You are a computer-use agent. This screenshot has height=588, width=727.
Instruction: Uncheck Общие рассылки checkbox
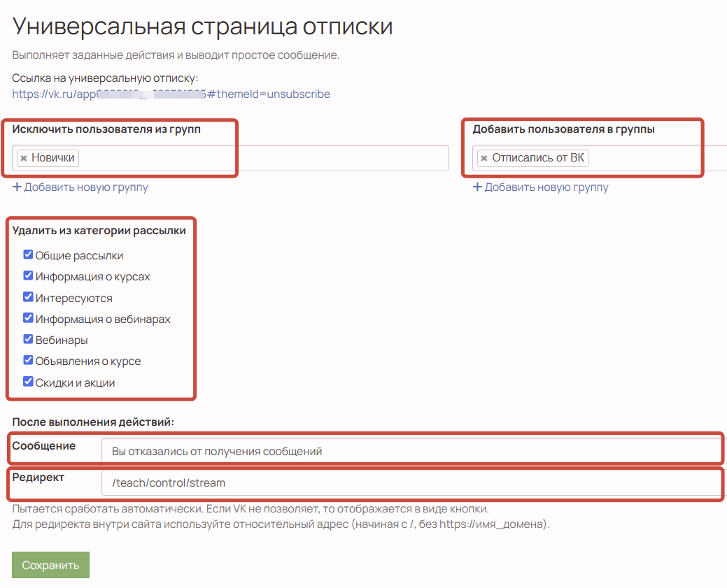tap(28, 254)
